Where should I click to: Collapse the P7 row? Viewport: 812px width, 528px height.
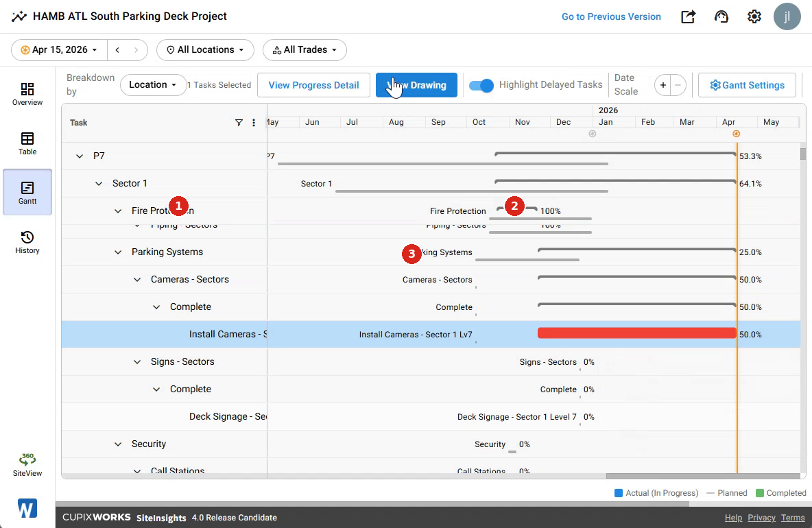(x=80, y=156)
